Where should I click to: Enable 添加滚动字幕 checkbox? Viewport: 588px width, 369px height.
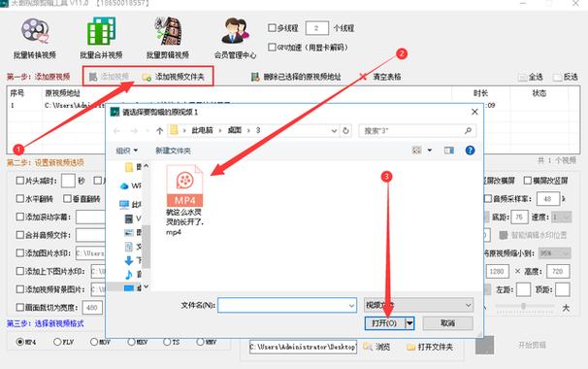coord(19,217)
